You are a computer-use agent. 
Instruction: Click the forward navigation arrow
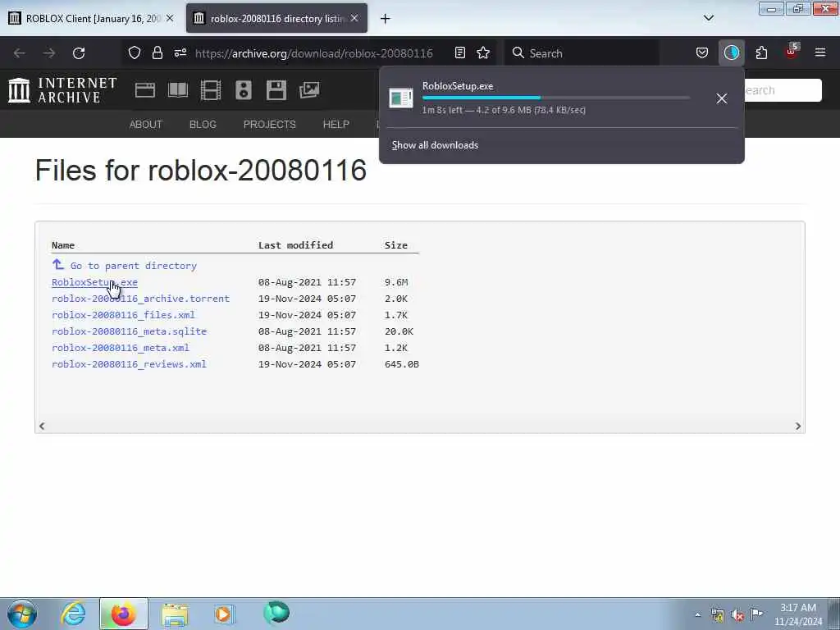(49, 53)
